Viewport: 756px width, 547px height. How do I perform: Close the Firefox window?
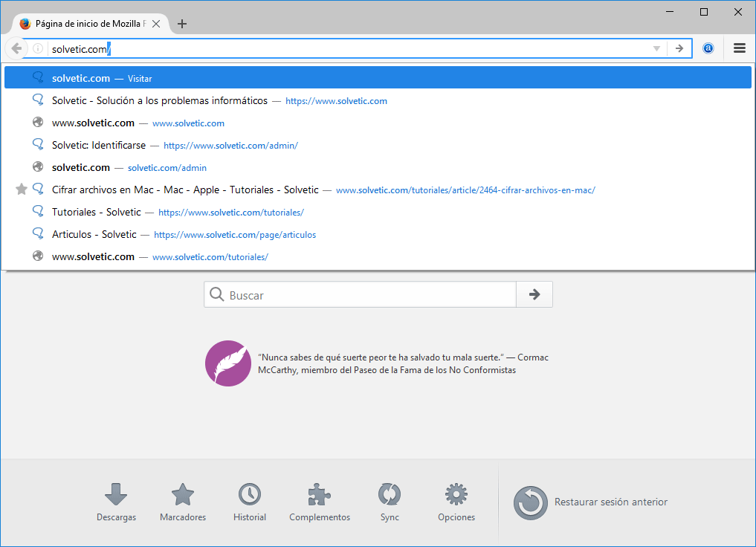[x=737, y=12]
